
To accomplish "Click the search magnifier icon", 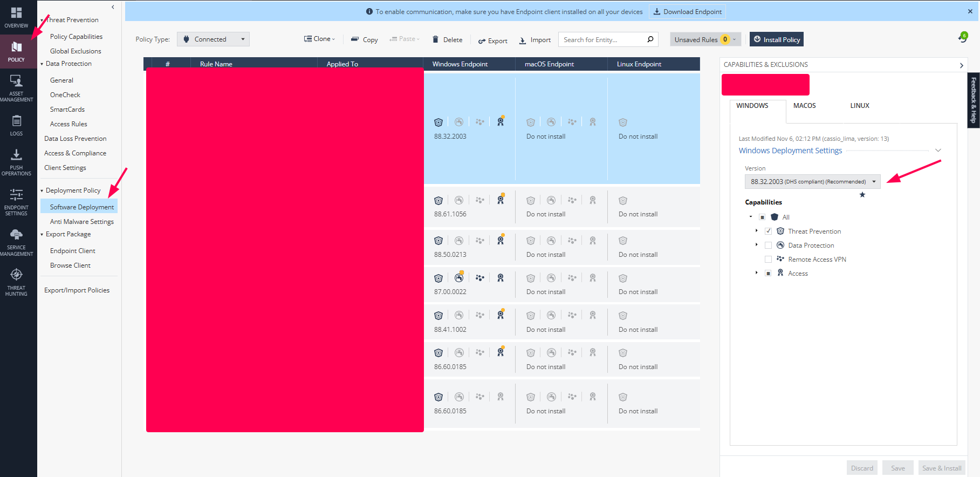I will pyautogui.click(x=650, y=39).
